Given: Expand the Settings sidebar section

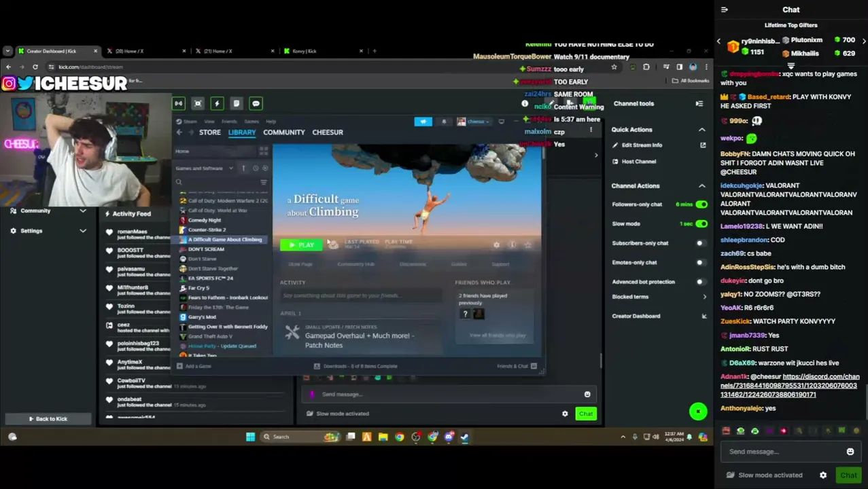Looking at the screenshot, I should [83, 231].
